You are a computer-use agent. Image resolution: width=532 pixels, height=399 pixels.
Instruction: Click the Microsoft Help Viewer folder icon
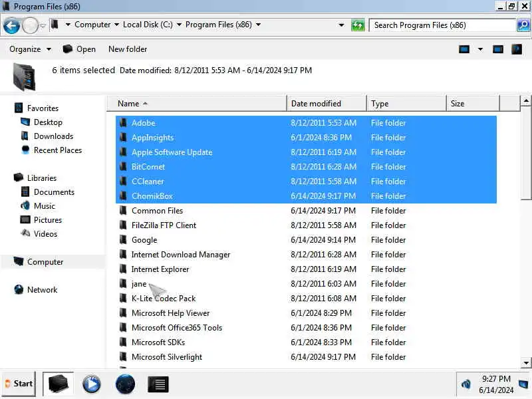pyautogui.click(x=124, y=313)
